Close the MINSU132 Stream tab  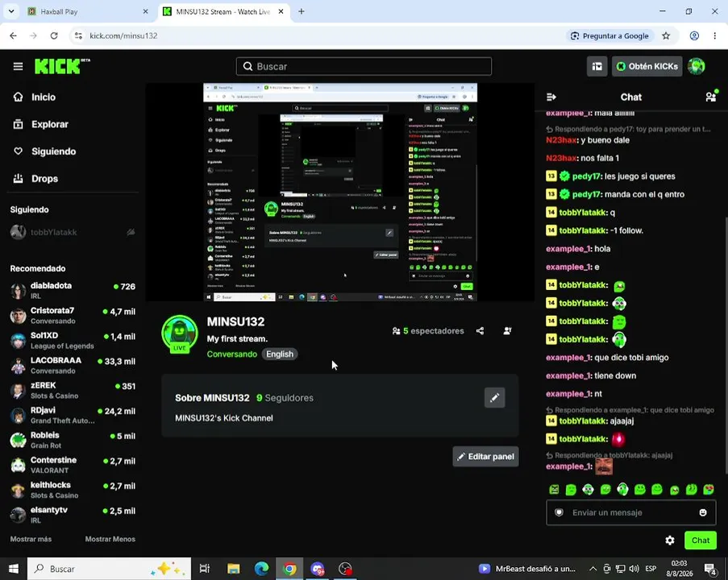(281, 11)
